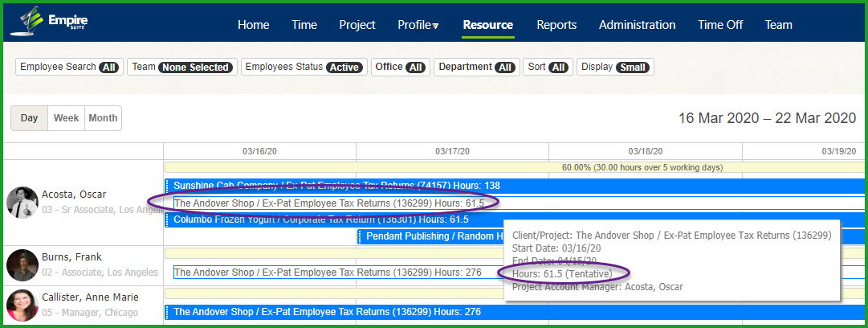Expand the Profile dropdown menu
The width and height of the screenshot is (868, 328).
click(x=418, y=25)
